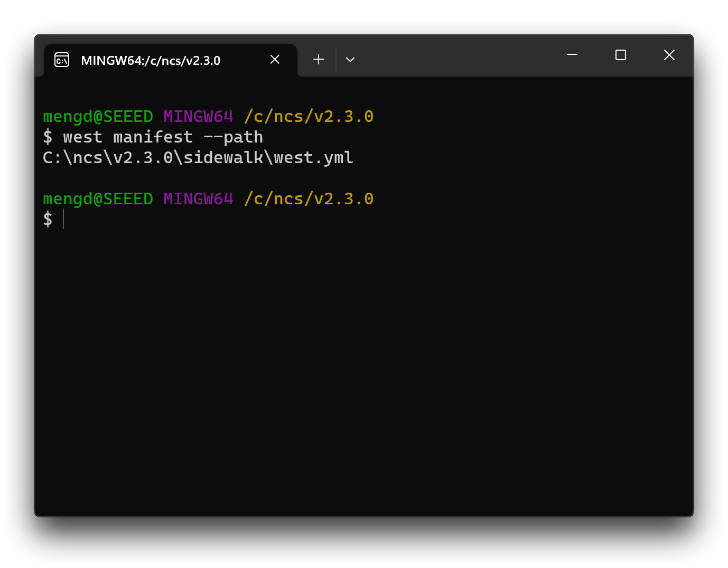Click the empty title bar area
The image size is (728, 568).
460,56
